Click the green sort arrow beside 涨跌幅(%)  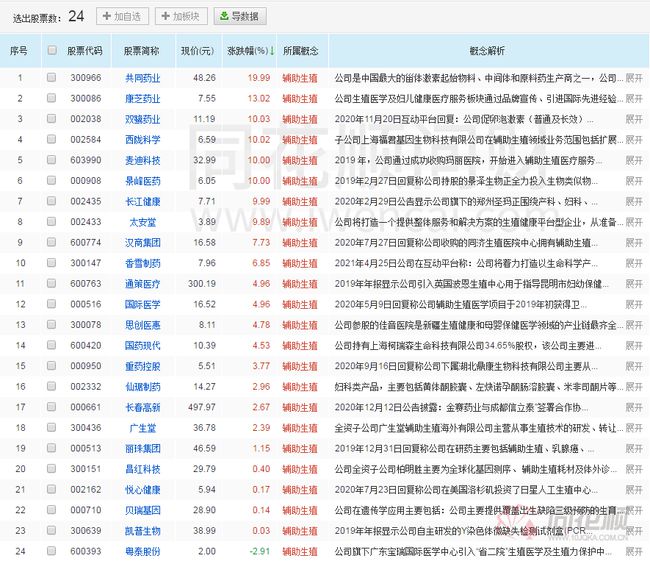[x=272, y=50]
